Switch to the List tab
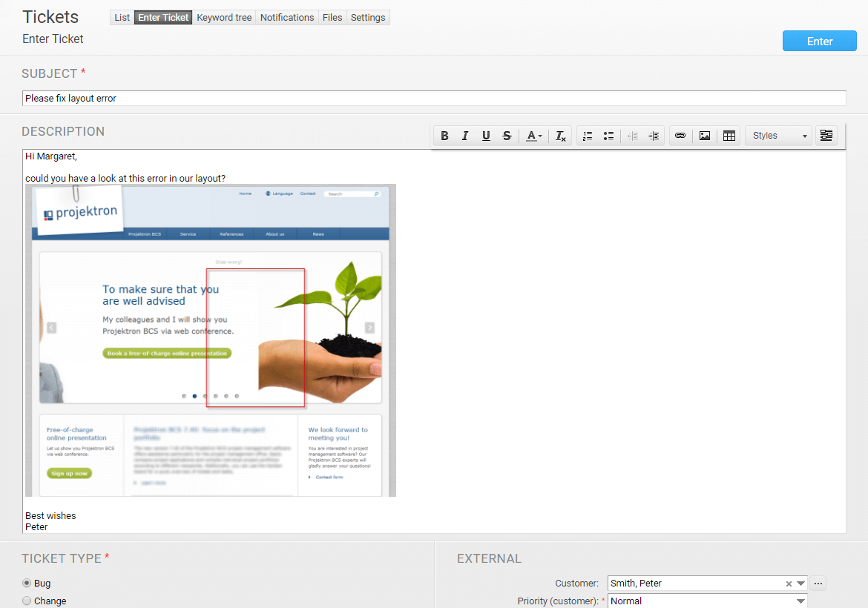Screen dimensions: 868x608 click(x=122, y=18)
